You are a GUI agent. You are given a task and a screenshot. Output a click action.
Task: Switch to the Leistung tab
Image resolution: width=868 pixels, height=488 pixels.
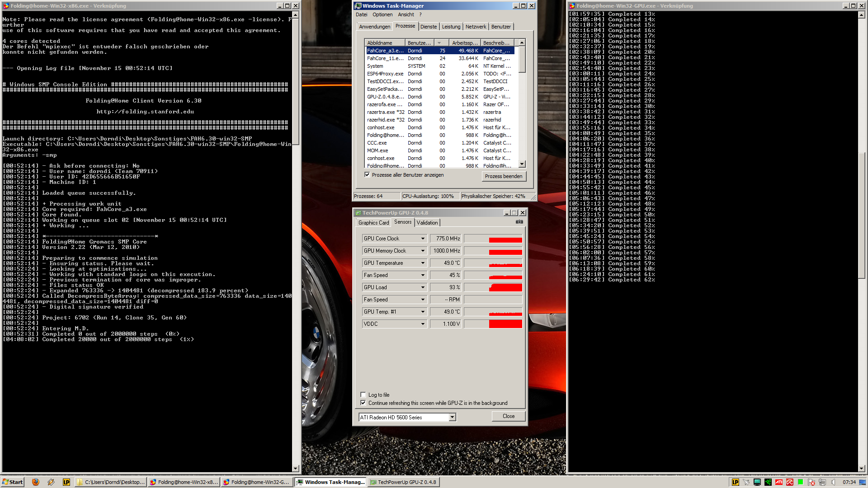pyautogui.click(x=451, y=27)
